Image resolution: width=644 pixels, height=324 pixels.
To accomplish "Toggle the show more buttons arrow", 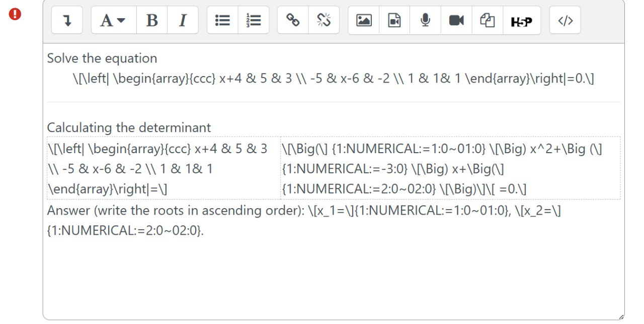I will coord(67,20).
